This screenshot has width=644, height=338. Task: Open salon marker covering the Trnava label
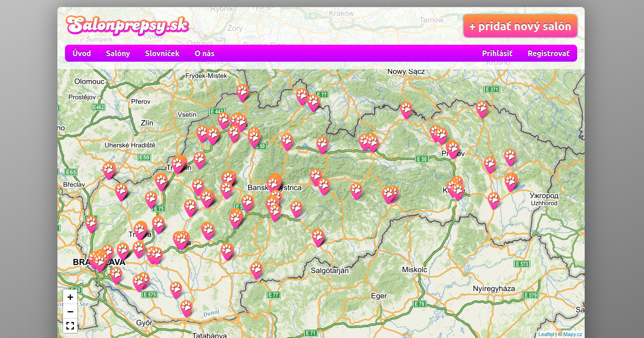point(140,230)
